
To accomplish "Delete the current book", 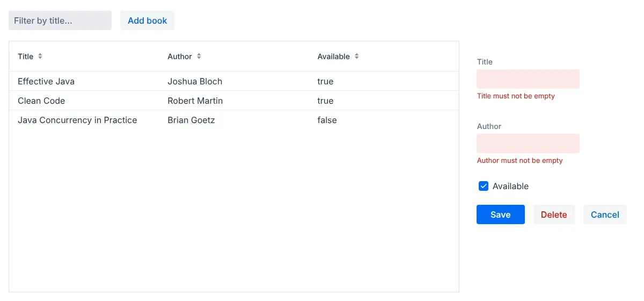I will click(x=554, y=214).
